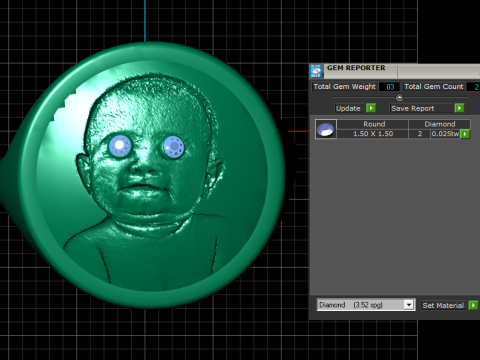Click the GEM REPORTER title bar

point(395,71)
